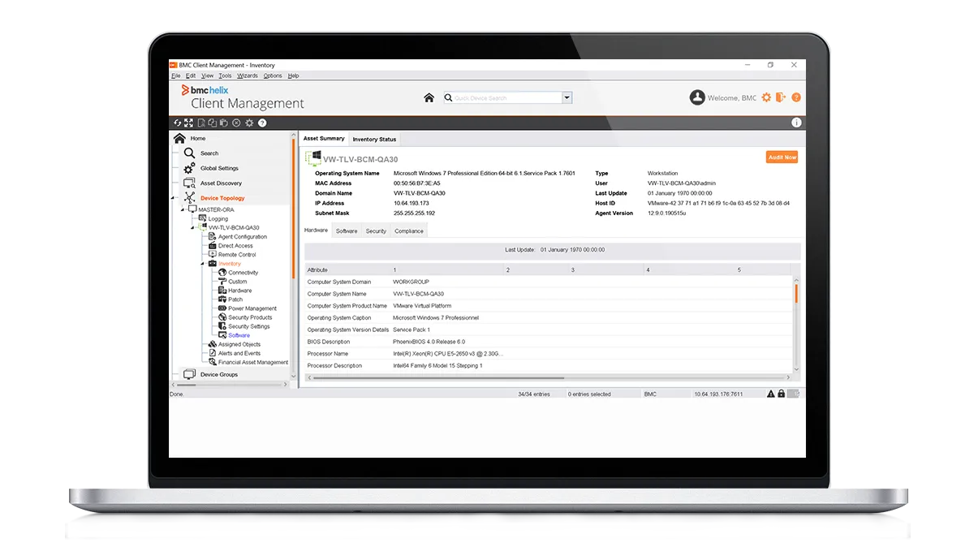Click in the Quick Device Search field
The image size is (974, 560).
pyautogui.click(x=507, y=97)
